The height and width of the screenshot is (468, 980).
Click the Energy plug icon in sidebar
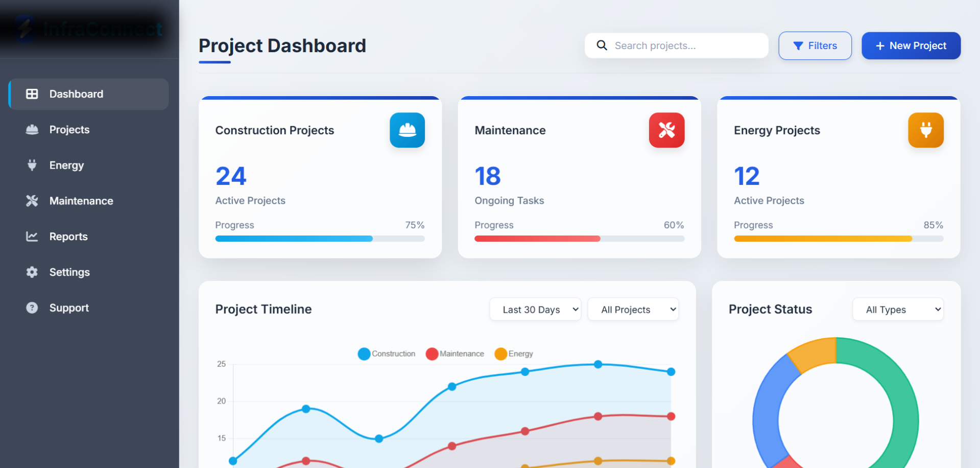point(32,165)
